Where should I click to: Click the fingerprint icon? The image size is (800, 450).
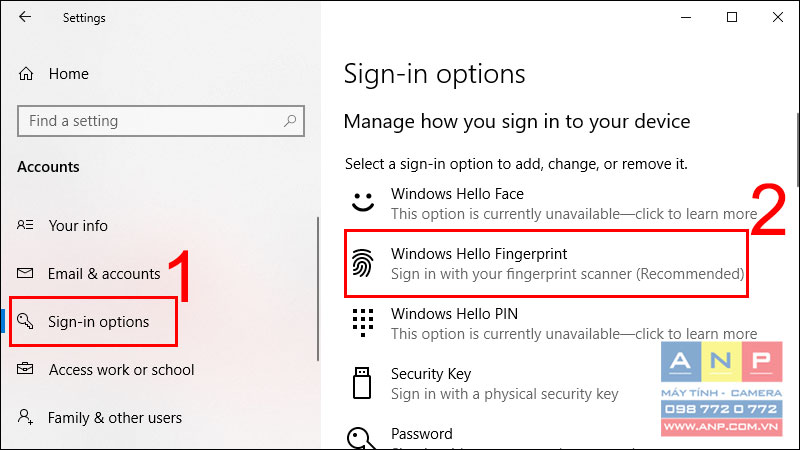point(362,263)
